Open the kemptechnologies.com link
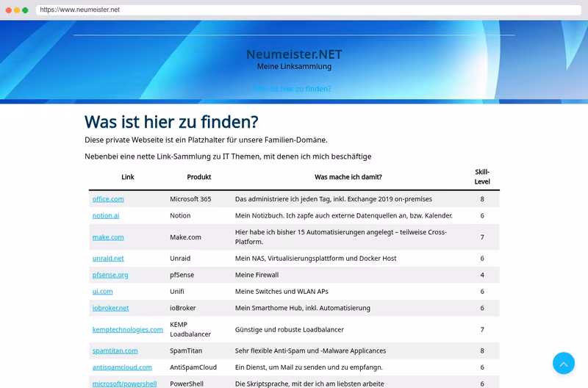 click(127, 329)
